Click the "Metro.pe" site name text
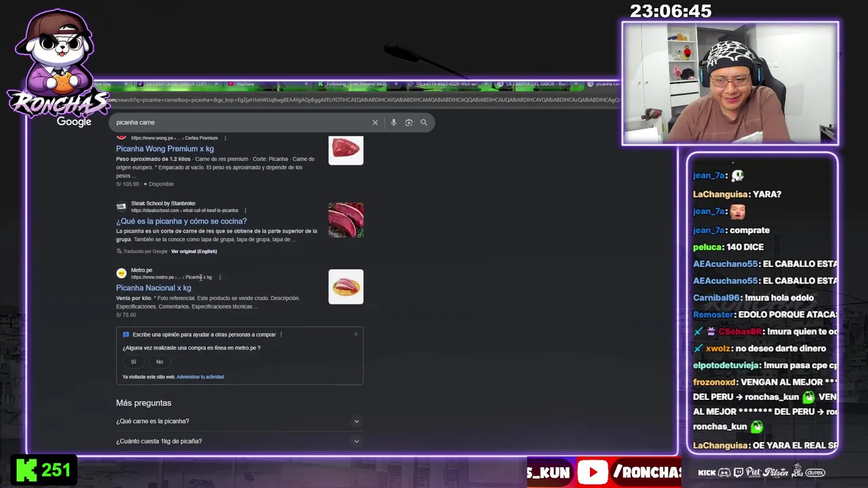Screen dimensions: 868x488 coord(142,270)
